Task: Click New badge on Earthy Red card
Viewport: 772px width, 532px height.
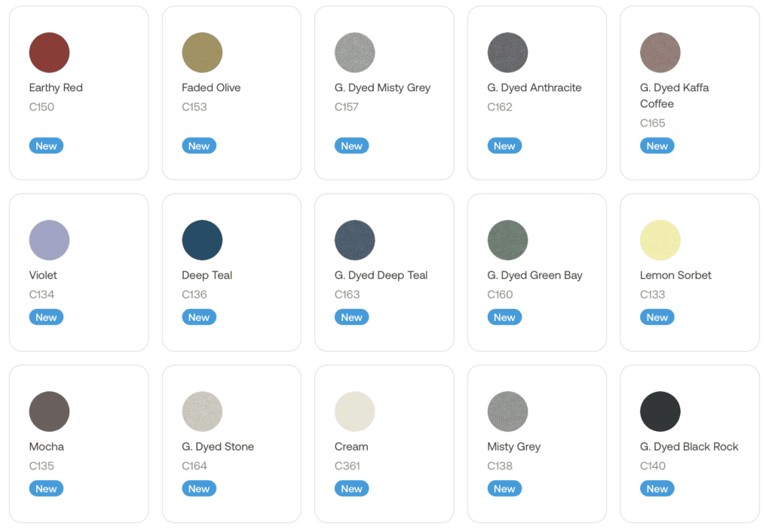Action: coord(46,146)
